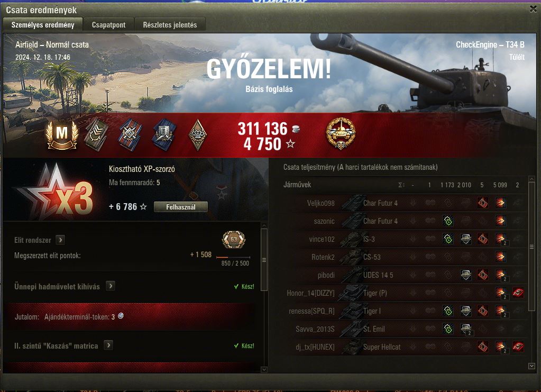Click the vehicle list scrollbar down arrow
The width and height of the screenshot is (541, 392).
tap(531, 366)
